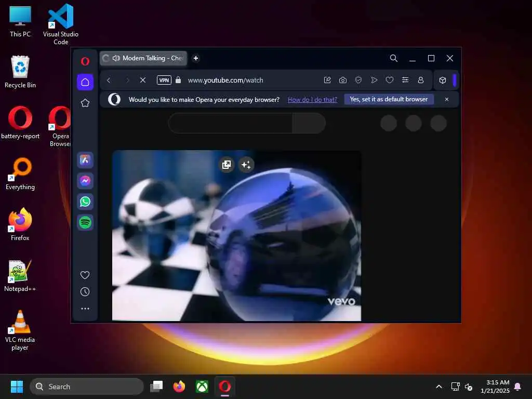Click the YouTube search box placeholder
This screenshot has height=399, width=532.
[231, 123]
